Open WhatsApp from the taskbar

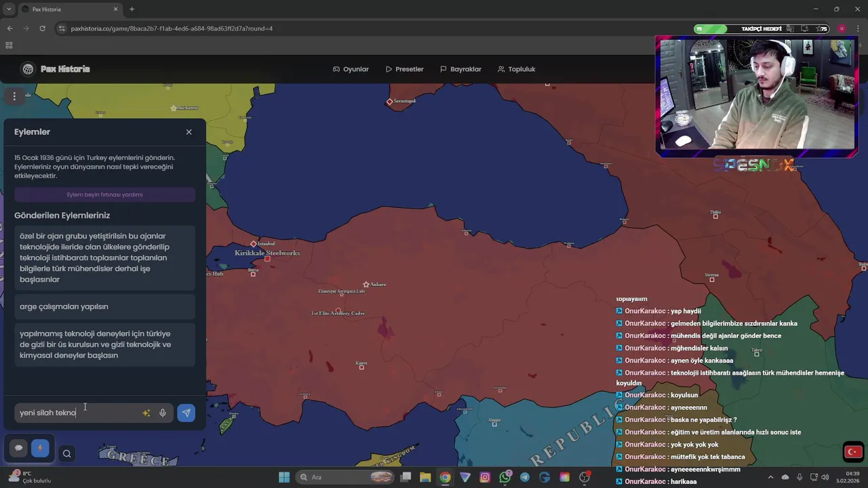505,477
